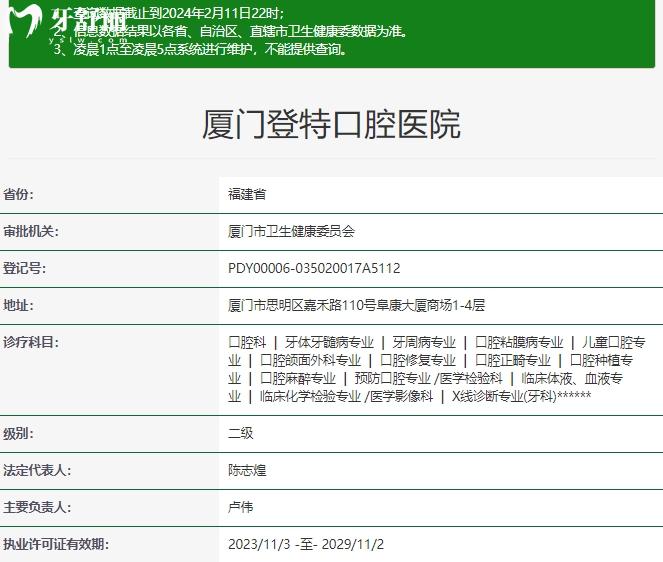
Task: Select the 级别 label
Action: [x=18, y=434]
